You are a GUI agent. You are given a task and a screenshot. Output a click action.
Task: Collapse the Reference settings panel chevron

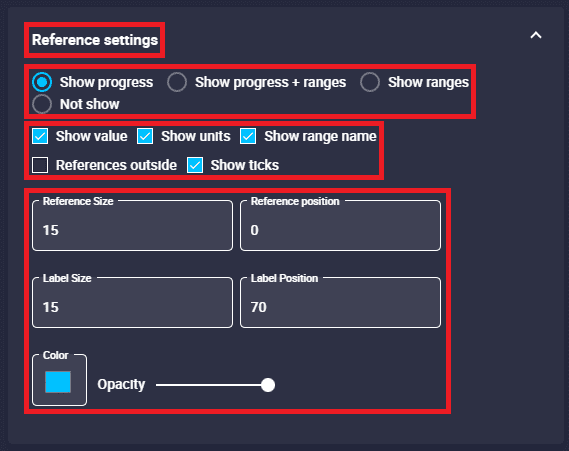click(x=536, y=35)
